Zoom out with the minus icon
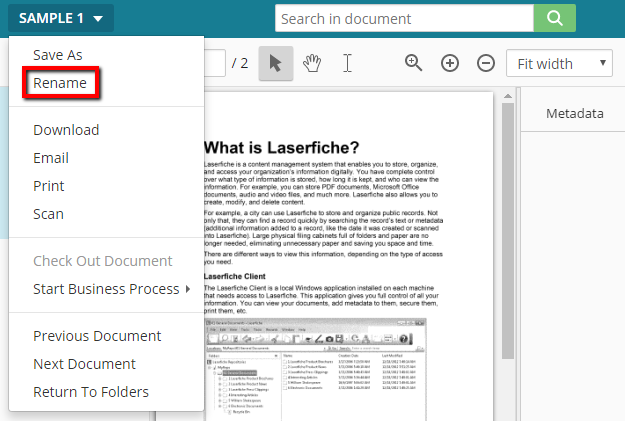 click(485, 63)
